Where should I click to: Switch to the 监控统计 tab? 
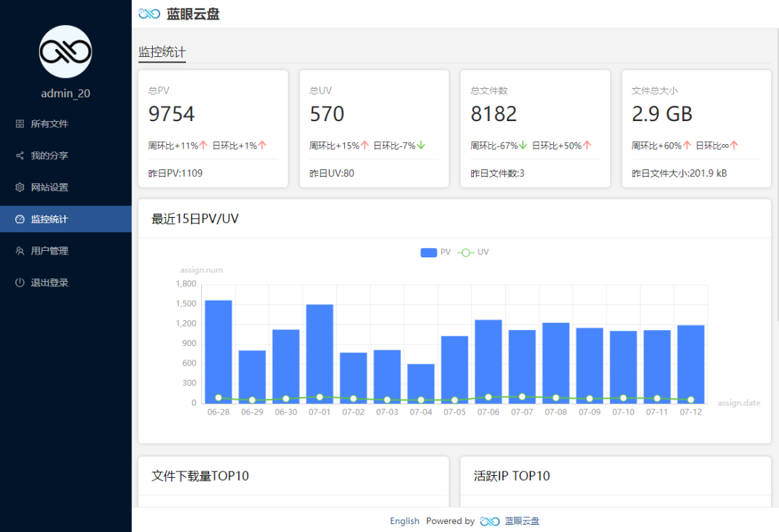162,52
